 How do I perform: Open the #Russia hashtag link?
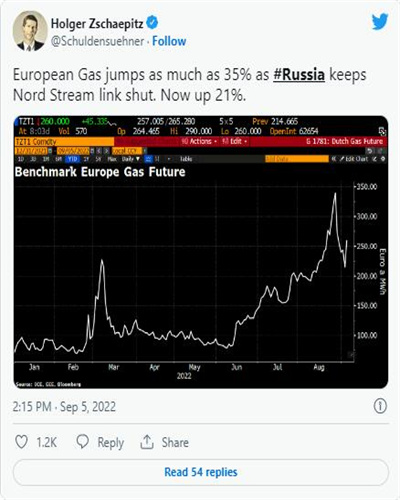299,75
